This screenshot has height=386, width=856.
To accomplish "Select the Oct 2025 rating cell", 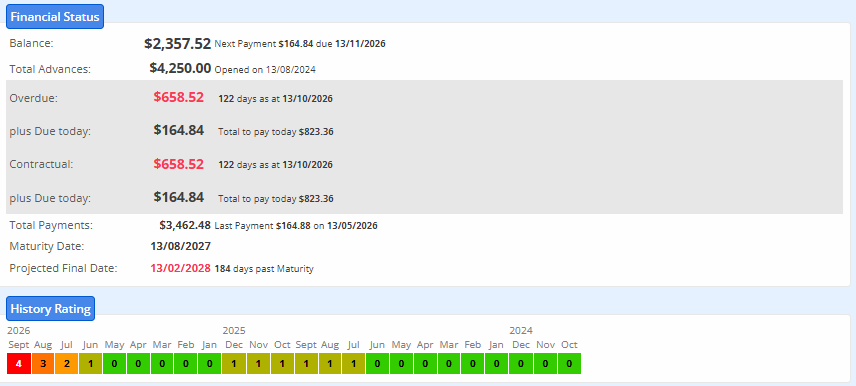I will click(x=282, y=364).
